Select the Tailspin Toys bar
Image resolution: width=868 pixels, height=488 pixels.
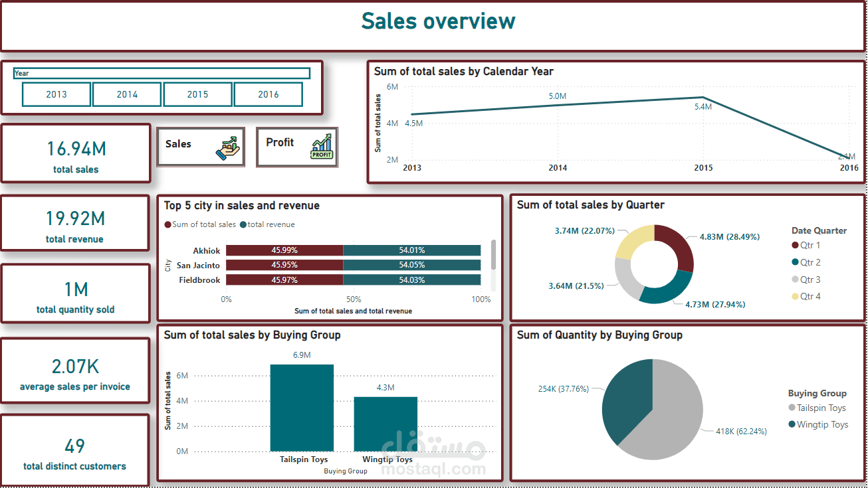(302, 408)
